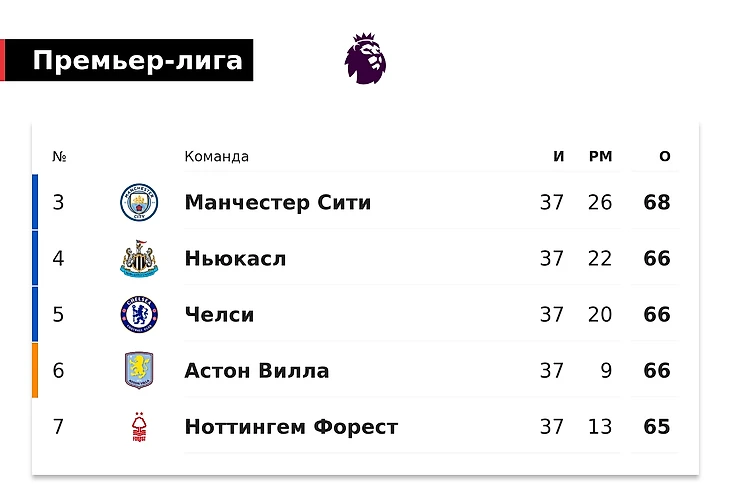Open the Манчестер Сити team link
The width and height of the screenshot is (730, 497).
[278, 202]
